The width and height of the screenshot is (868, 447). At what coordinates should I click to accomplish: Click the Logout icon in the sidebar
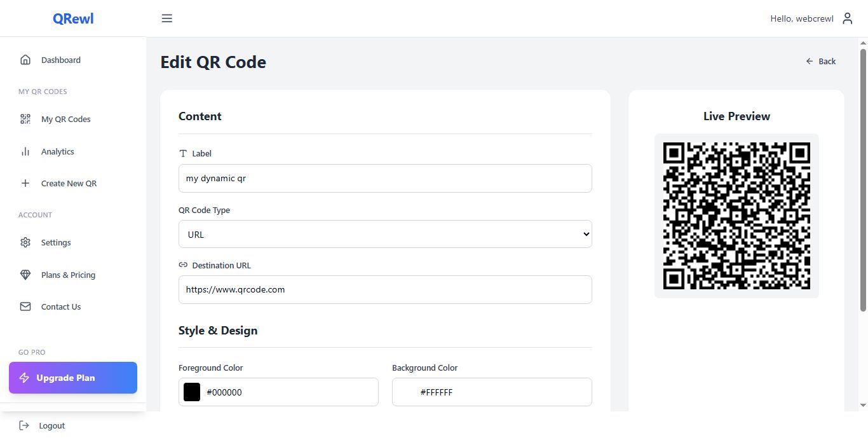[x=24, y=425]
